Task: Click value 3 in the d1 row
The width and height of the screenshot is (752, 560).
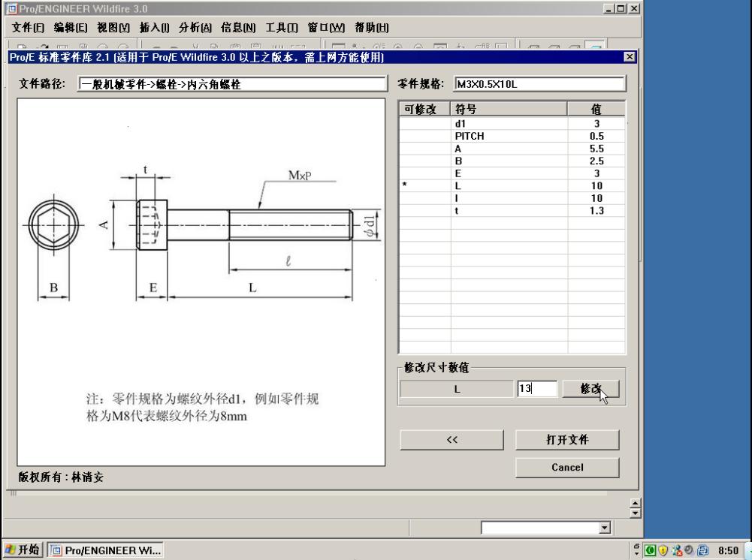Action: [596, 124]
